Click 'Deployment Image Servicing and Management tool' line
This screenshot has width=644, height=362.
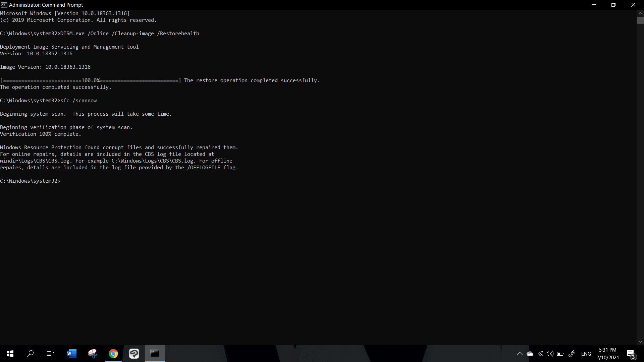click(x=69, y=47)
